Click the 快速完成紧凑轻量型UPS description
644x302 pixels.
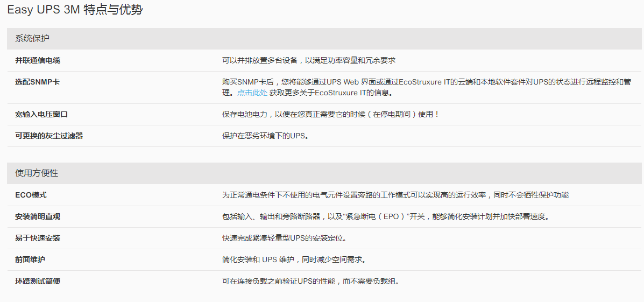click(x=285, y=238)
